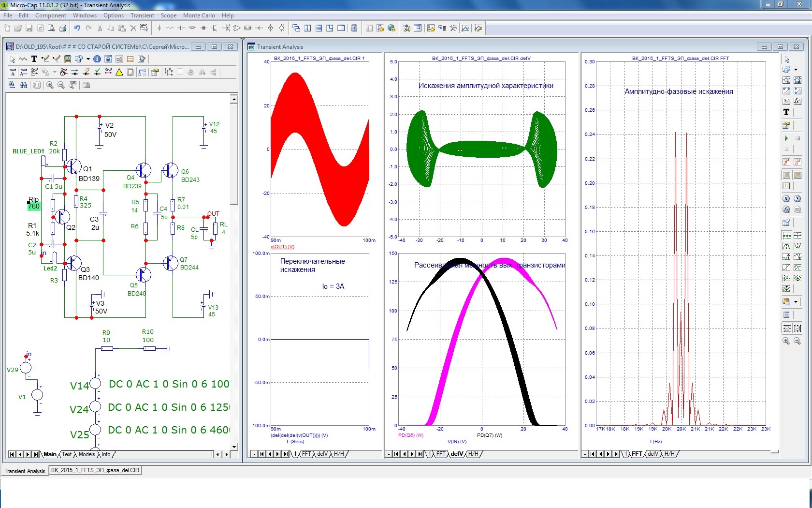The width and height of the screenshot is (812, 508).
Task: Select the FFT tab in first plot window
Action: (307, 454)
